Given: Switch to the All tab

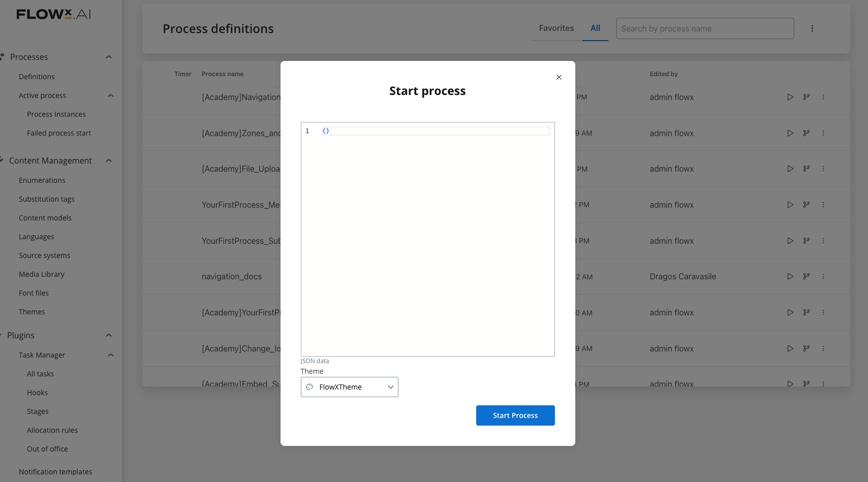Looking at the screenshot, I should (x=595, y=28).
